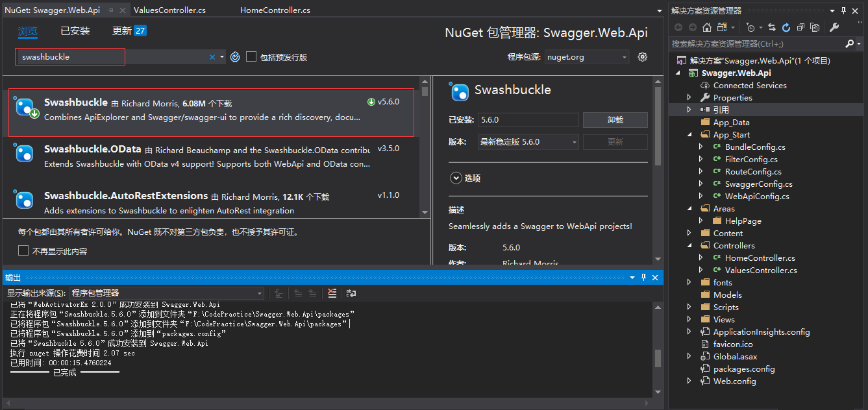
Task: Click the solution icon for Swagger.Web.Api
Action: [x=681, y=61]
